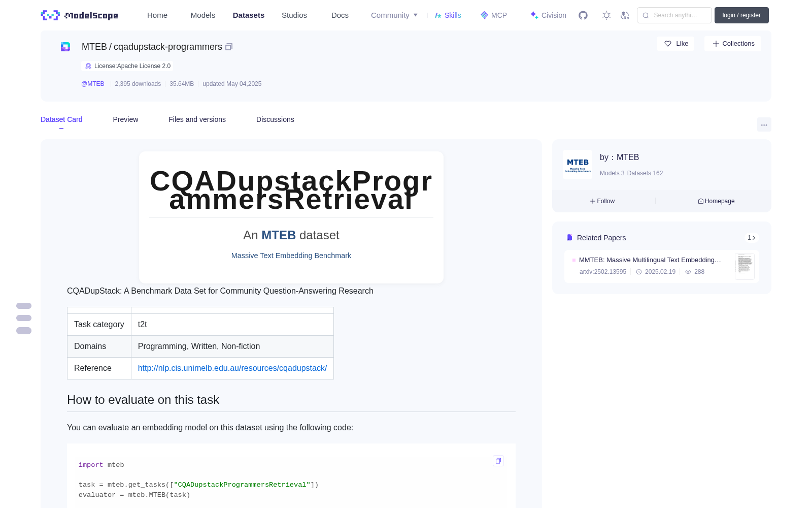Screen dimensions: 812x508
Task: Follow the MTEB organization
Action: (x=602, y=201)
